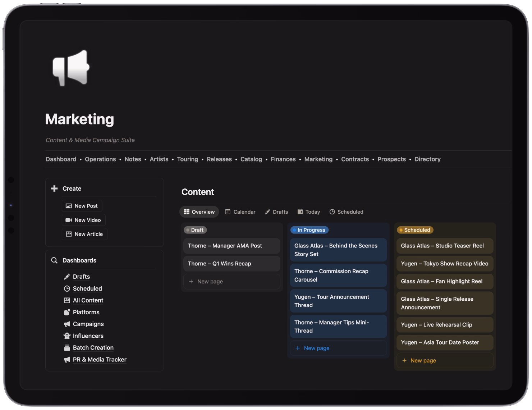532x410 pixels.
Task: Open Glass Atlas – Single Release Announcement card
Action: (445, 303)
